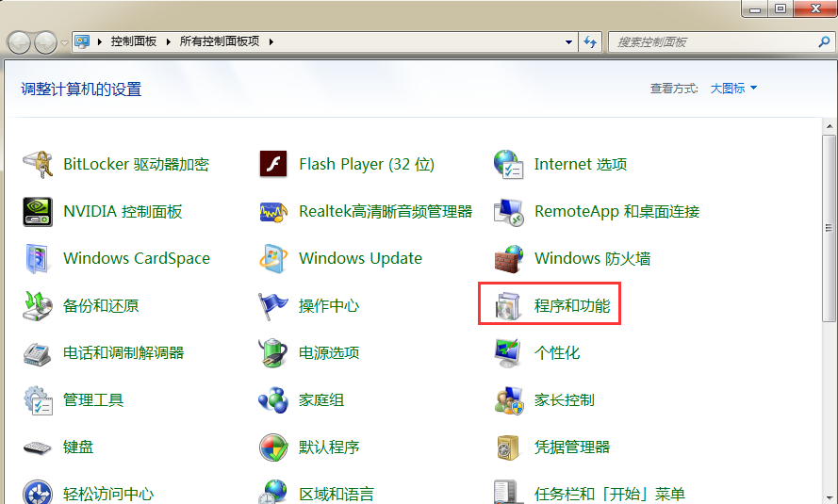Open the 默认程序 icon
838x504 pixels.
tap(273, 447)
